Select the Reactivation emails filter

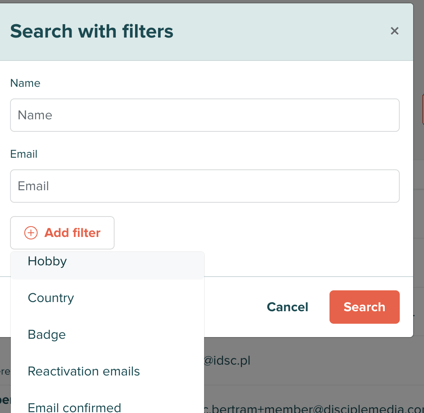click(107, 371)
